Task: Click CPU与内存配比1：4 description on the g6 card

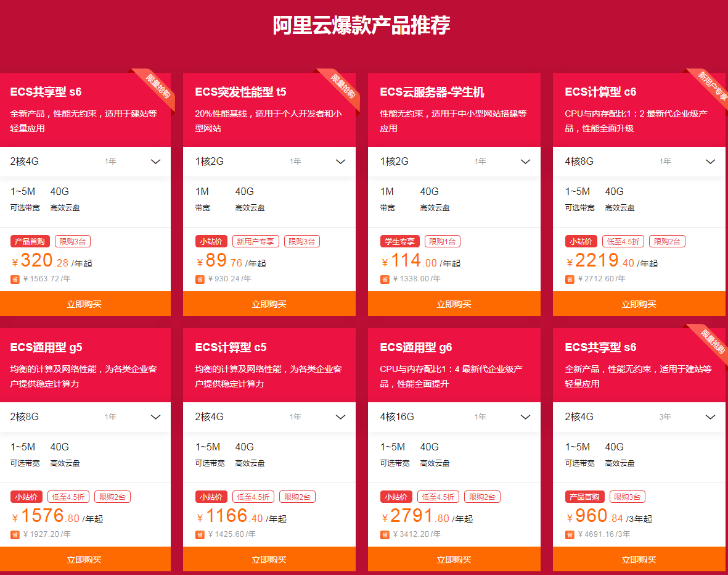Action: [451, 376]
